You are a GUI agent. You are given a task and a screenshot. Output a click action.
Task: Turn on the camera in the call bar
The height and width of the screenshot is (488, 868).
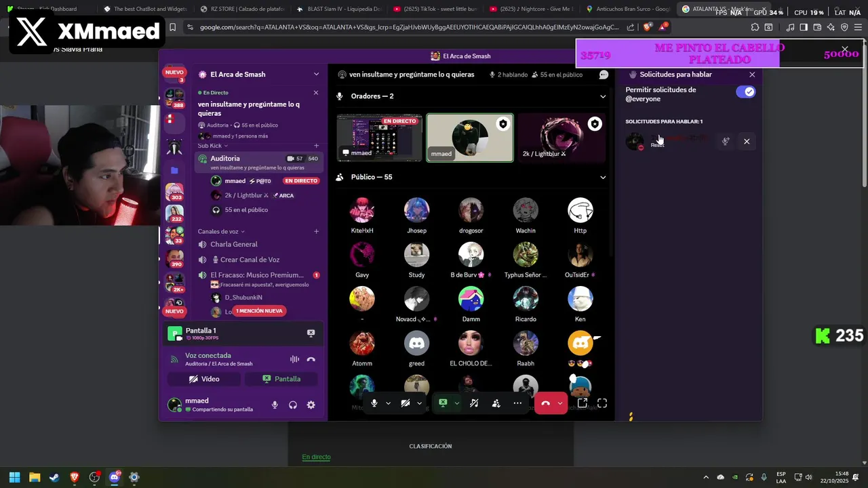405,403
